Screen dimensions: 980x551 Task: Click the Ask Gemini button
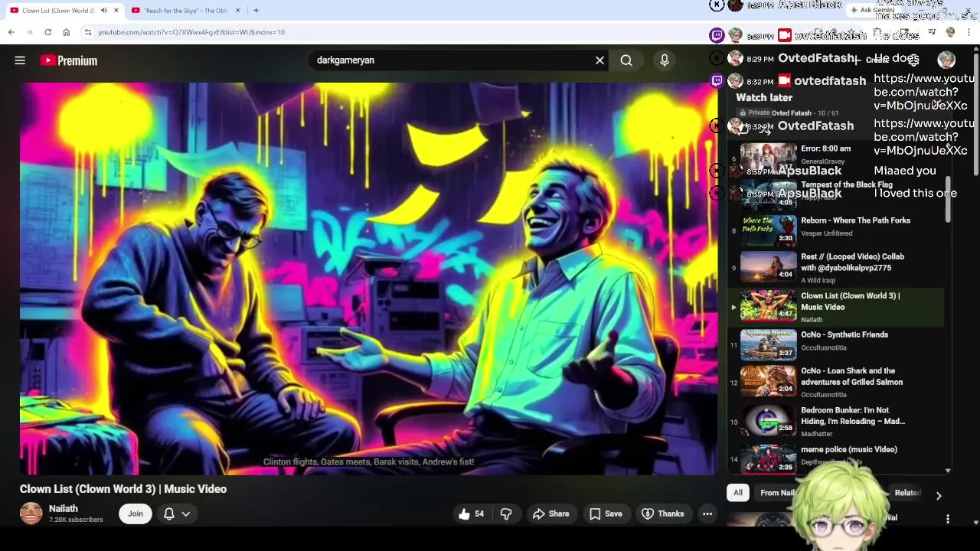pyautogui.click(x=873, y=10)
